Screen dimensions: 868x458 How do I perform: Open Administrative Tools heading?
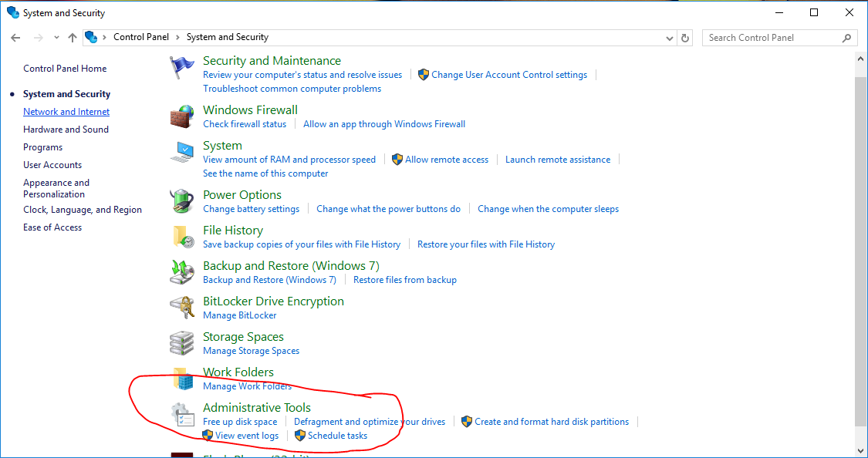pyautogui.click(x=257, y=408)
